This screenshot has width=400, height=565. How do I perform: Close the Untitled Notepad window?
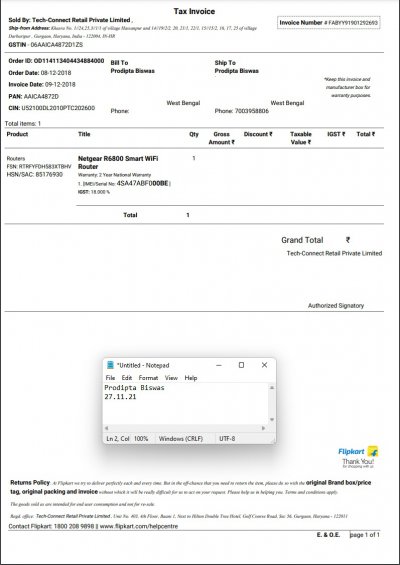point(264,365)
